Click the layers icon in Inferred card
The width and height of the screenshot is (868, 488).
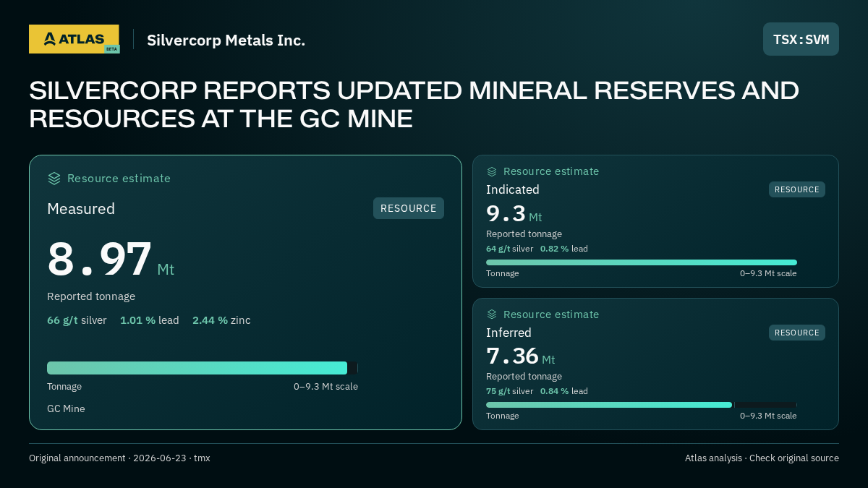click(492, 314)
